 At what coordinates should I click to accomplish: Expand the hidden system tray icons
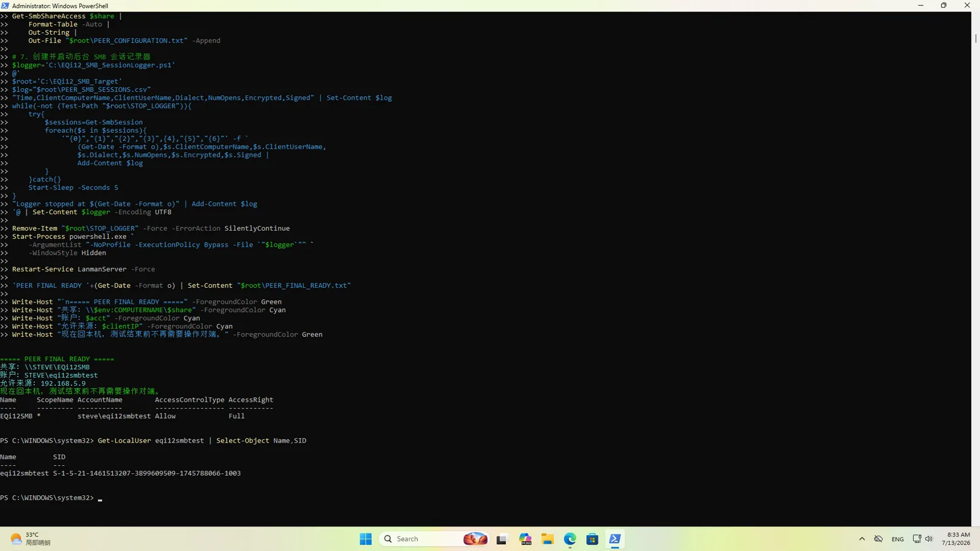[x=862, y=539]
